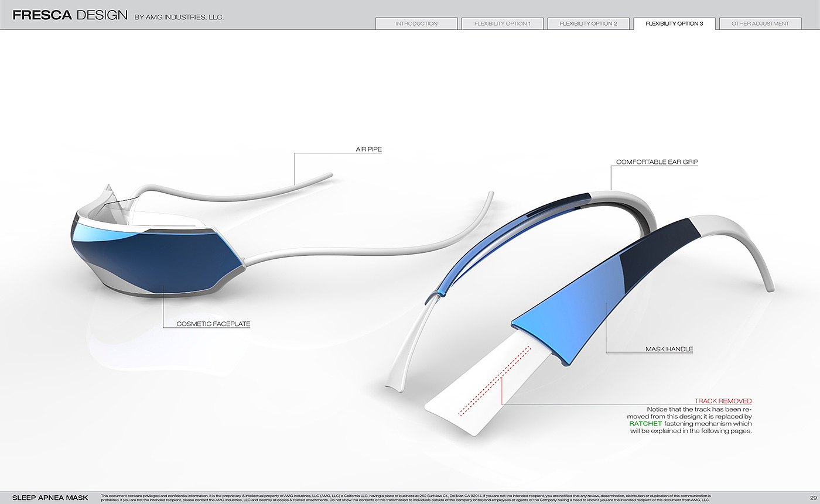Image resolution: width=820 pixels, height=504 pixels.
Task: Select the Air Pipe callout label
Action: 368,149
